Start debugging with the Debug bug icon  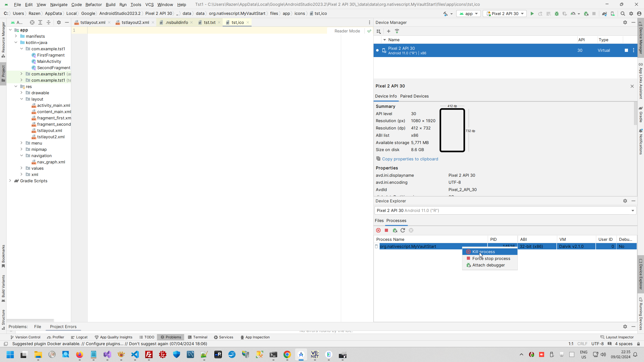[557, 14]
